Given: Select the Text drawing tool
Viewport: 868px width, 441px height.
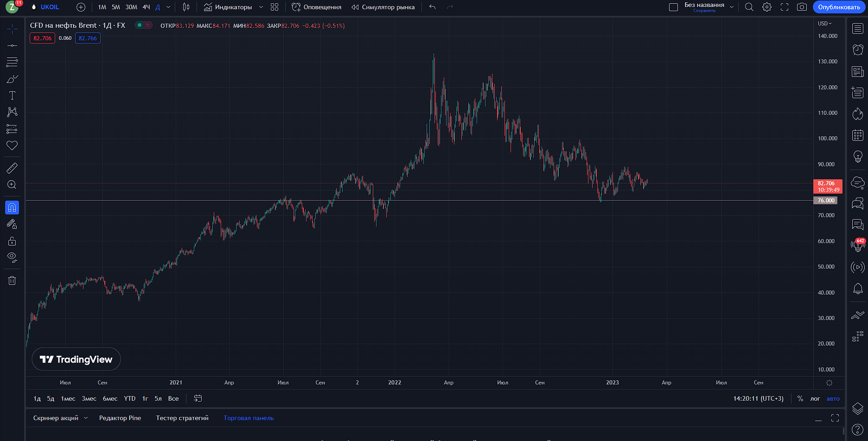Looking at the screenshot, I should pos(12,95).
